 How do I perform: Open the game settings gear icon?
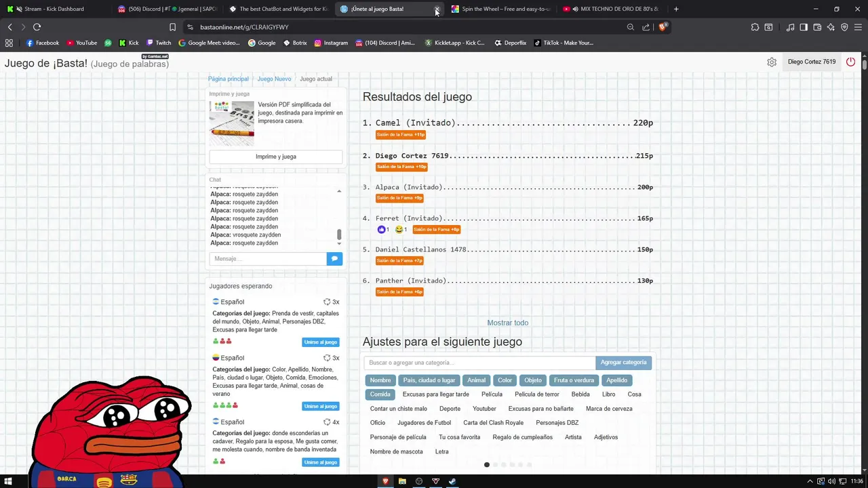tap(772, 62)
